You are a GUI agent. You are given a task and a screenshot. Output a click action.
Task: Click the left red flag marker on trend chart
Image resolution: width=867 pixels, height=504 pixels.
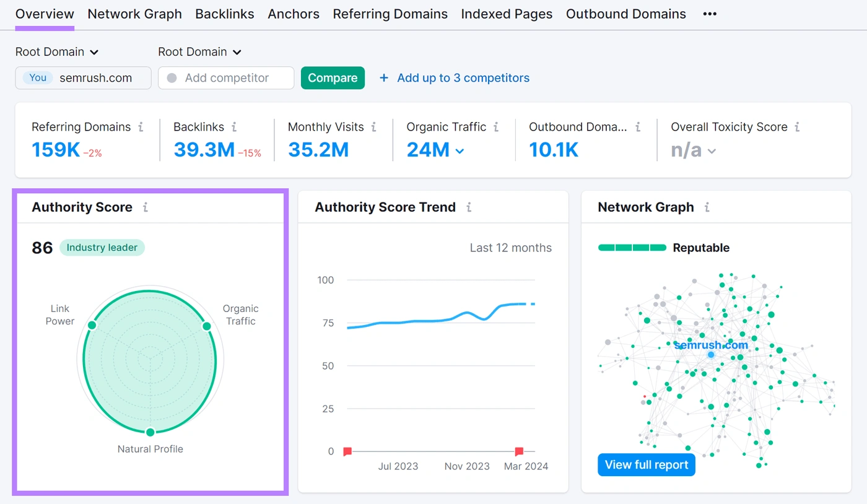[347, 451]
